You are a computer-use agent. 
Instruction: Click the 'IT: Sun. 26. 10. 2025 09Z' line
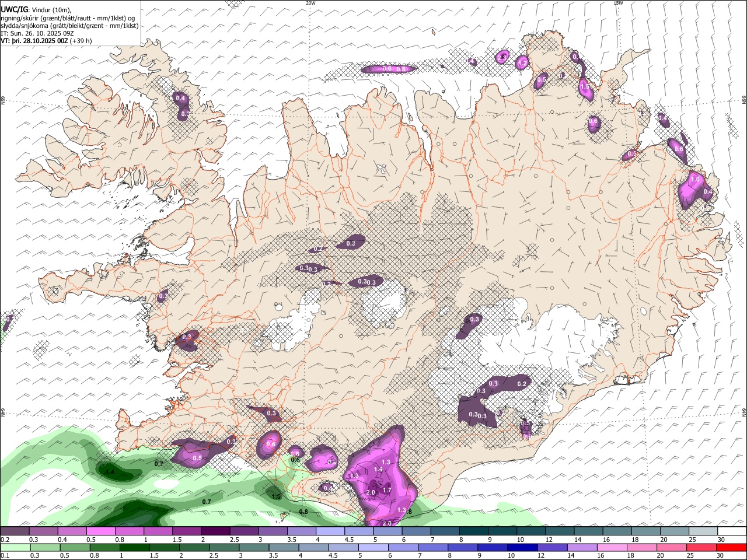(37, 33)
